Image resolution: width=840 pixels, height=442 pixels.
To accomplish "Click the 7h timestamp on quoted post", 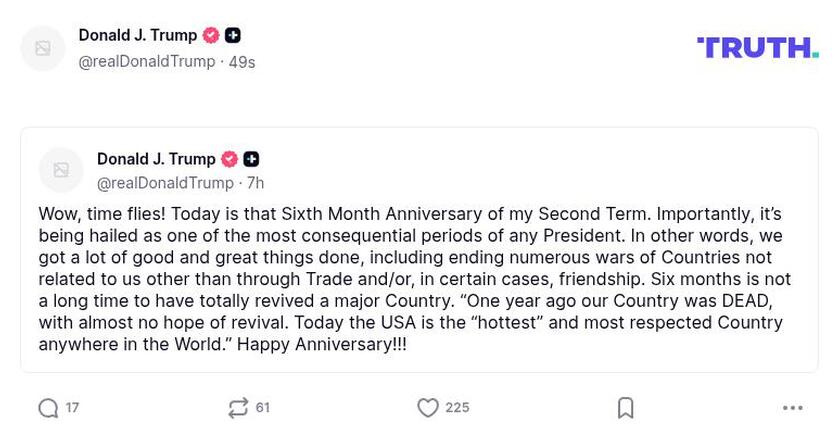I will tap(256, 183).
